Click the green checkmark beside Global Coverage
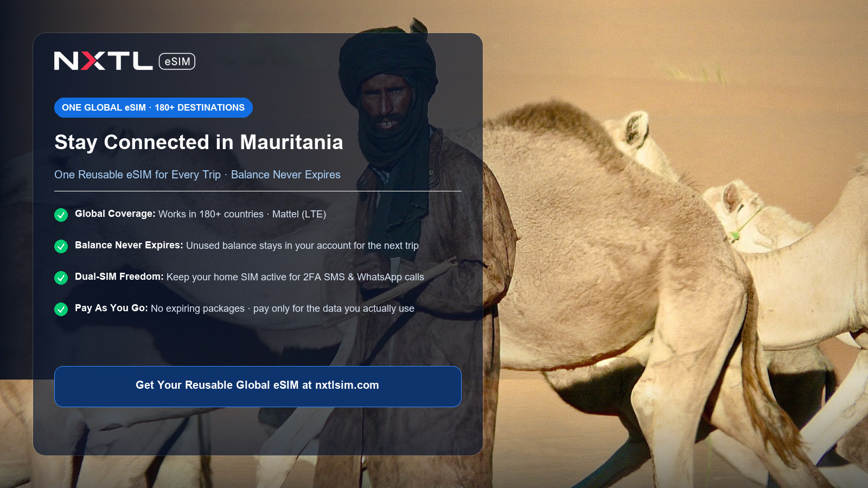 [61, 215]
